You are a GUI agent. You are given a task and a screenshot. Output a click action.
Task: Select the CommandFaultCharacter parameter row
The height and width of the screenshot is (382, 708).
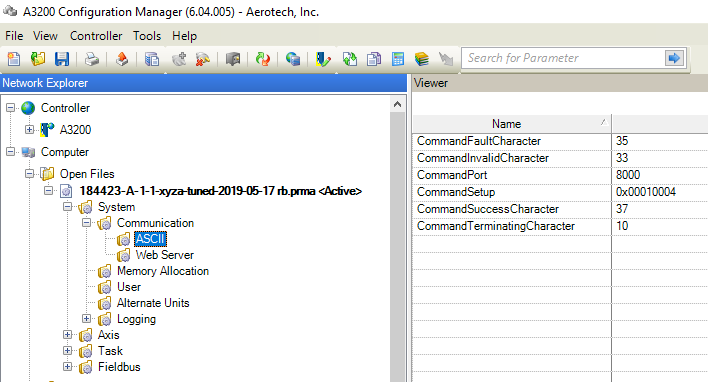click(560, 141)
